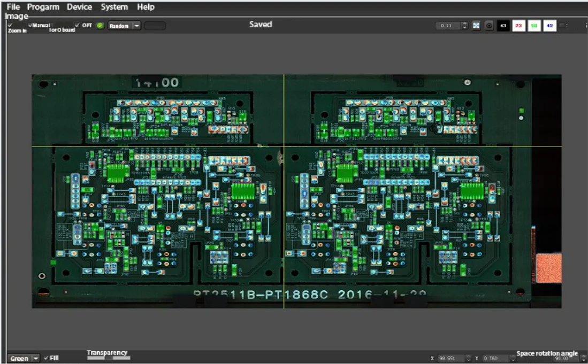588x364 pixels.
Task: Toggle the Manual checkbox
Action: [30, 25]
